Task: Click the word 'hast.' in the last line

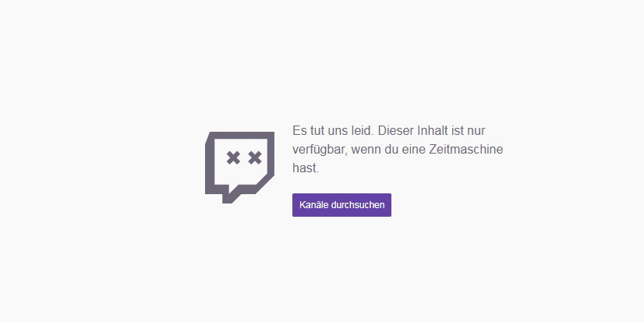Action: pyautogui.click(x=306, y=168)
